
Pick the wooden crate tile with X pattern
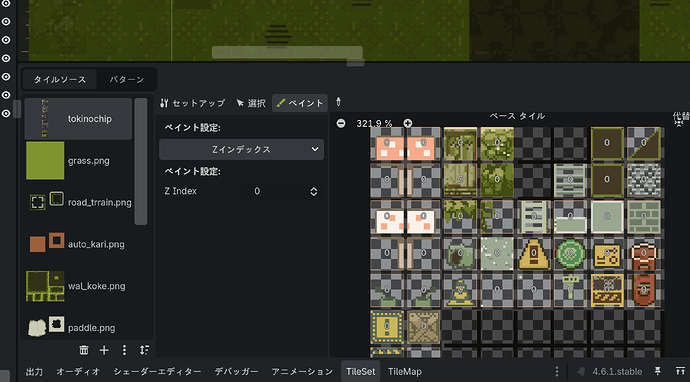(x=423, y=327)
